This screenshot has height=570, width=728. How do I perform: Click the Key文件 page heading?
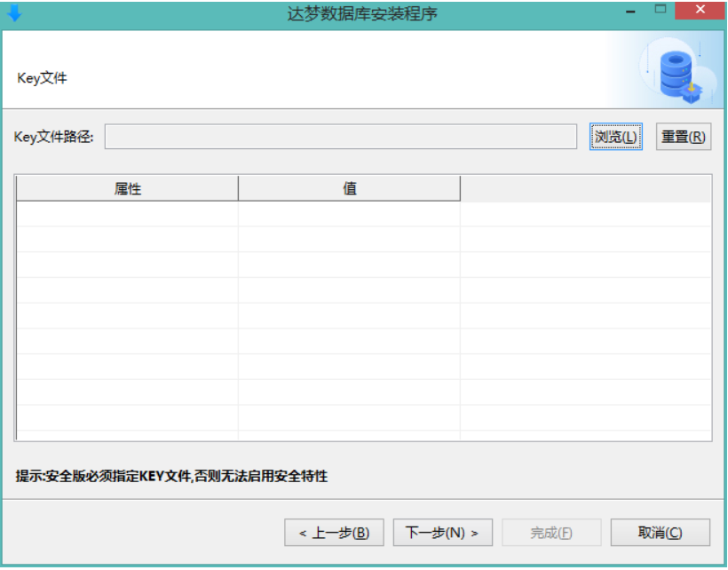[42, 78]
